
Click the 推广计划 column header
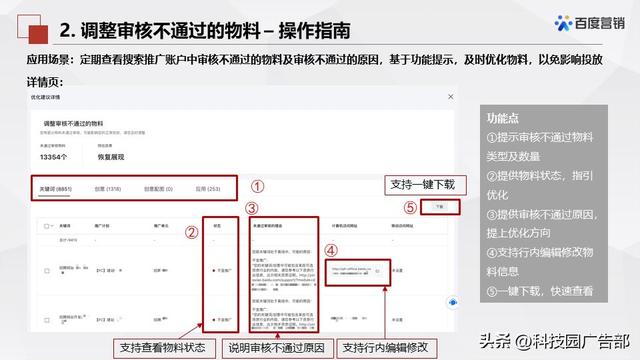102,226
